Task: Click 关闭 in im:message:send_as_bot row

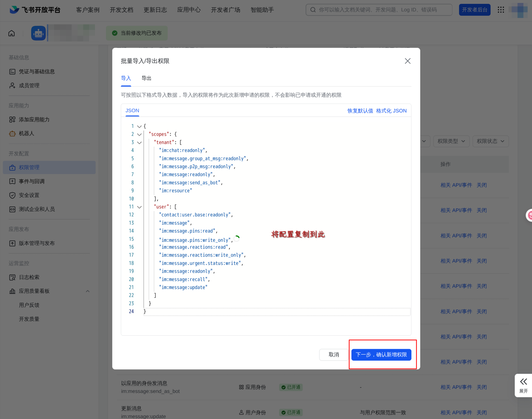Action: [482, 387]
